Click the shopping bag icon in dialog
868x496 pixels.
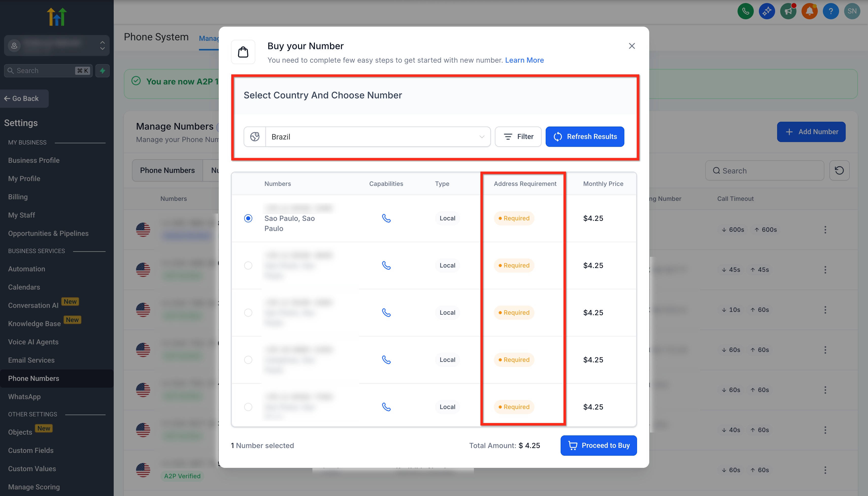pyautogui.click(x=243, y=52)
